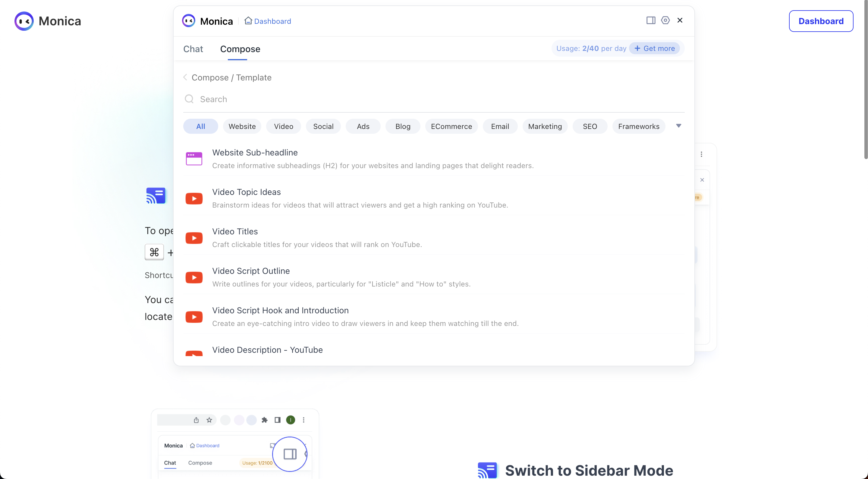
Task: Close the Monica popup window
Action: [680, 20]
